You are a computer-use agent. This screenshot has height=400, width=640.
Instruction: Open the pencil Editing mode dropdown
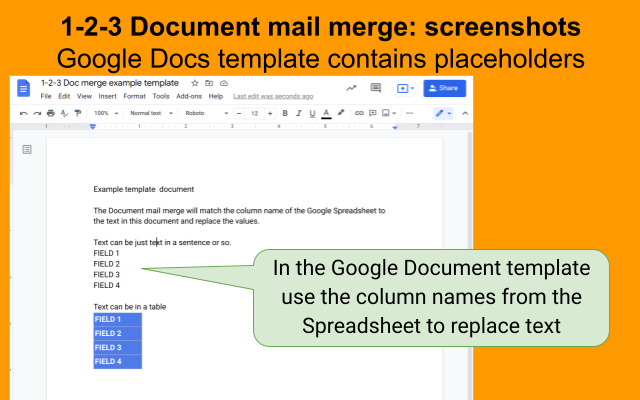(x=443, y=113)
